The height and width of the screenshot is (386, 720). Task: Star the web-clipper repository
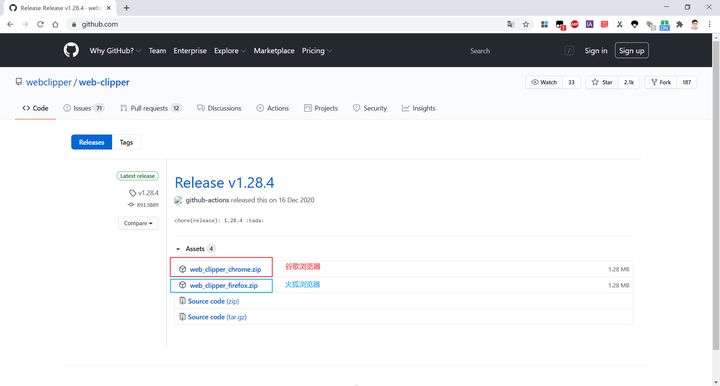tap(602, 82)
